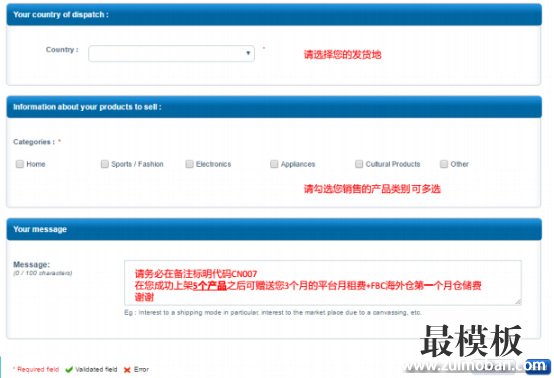Select the Appliances checkbox
This screenshot has height=378, width=554.
click(x=274, y=164)
